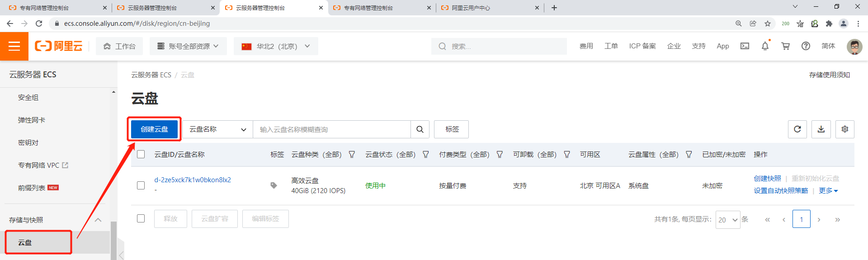The image size is (868, 260).
Task: Click sidebar vertical scrollbar
Action: click(x=113, y=240)
